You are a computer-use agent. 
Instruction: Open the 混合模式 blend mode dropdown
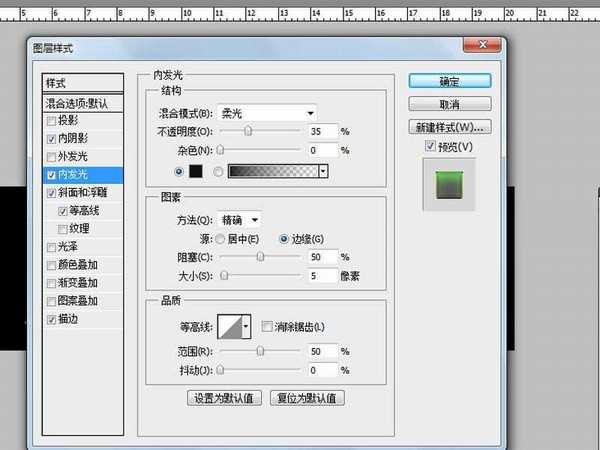click(x=268, y=113)
